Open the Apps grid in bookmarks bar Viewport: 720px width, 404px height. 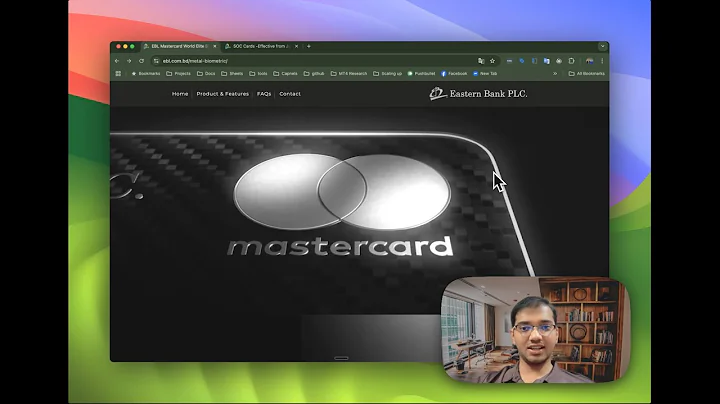(118, 73)
